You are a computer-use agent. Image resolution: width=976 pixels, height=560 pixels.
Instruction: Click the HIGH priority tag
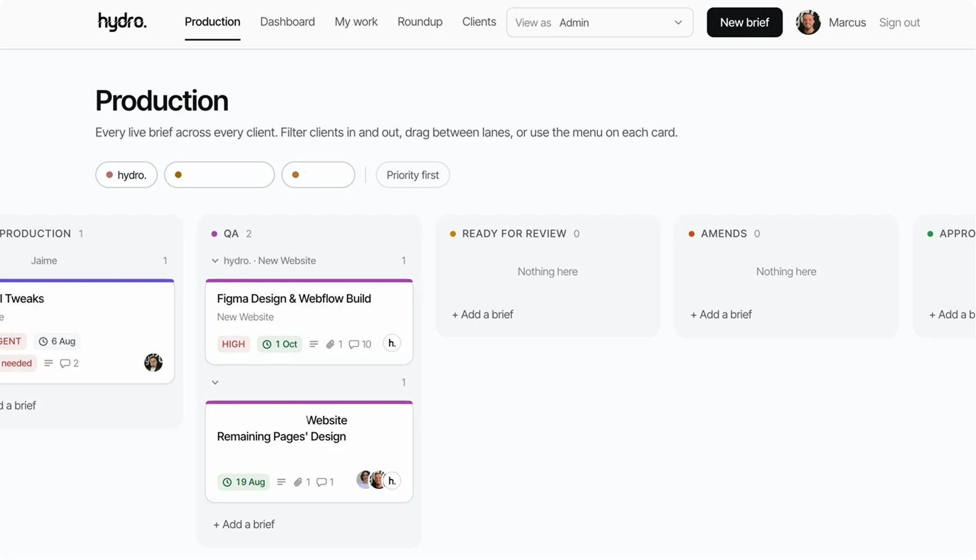pos(233,344)
